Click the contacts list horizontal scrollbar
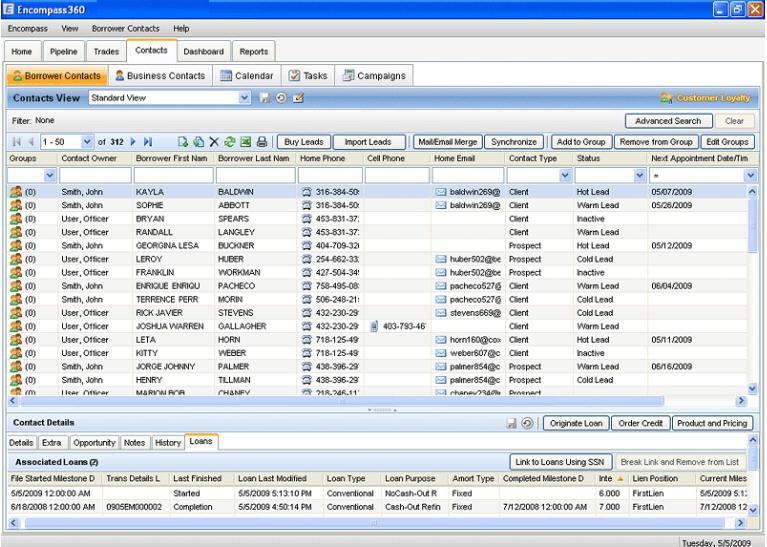Image resolution: width=767 pixels, height=547 pixels. tap(342, 401)
